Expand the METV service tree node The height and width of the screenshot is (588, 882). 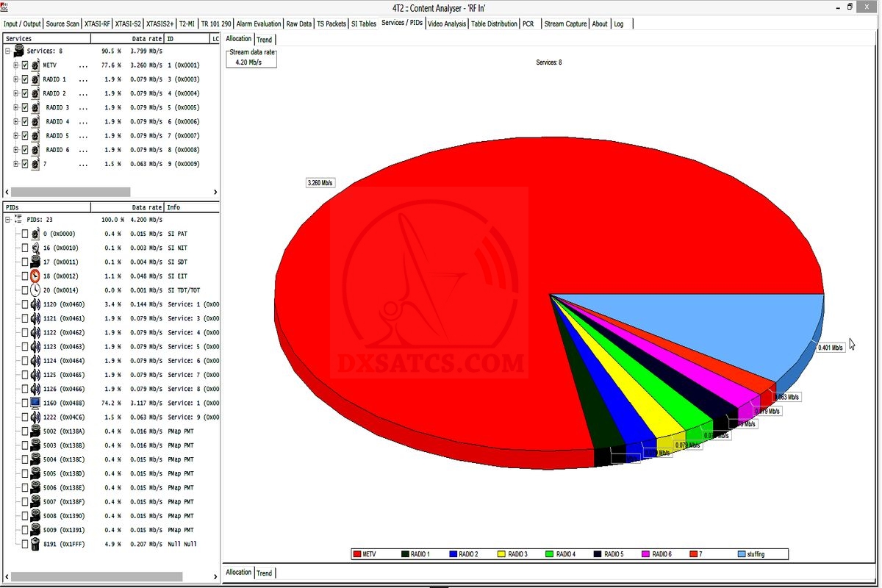click(16, 65)
